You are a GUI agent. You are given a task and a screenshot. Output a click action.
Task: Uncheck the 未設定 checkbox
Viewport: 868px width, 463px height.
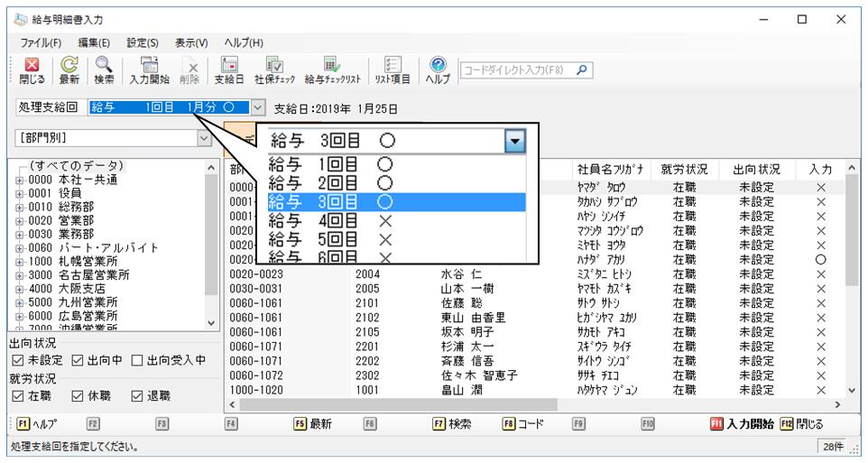click(18, 360)
